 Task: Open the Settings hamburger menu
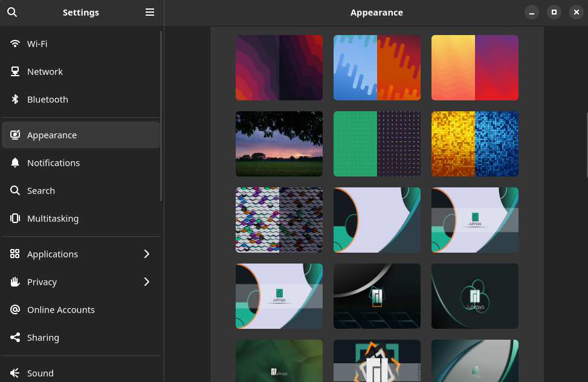click(x=150, y=12)
